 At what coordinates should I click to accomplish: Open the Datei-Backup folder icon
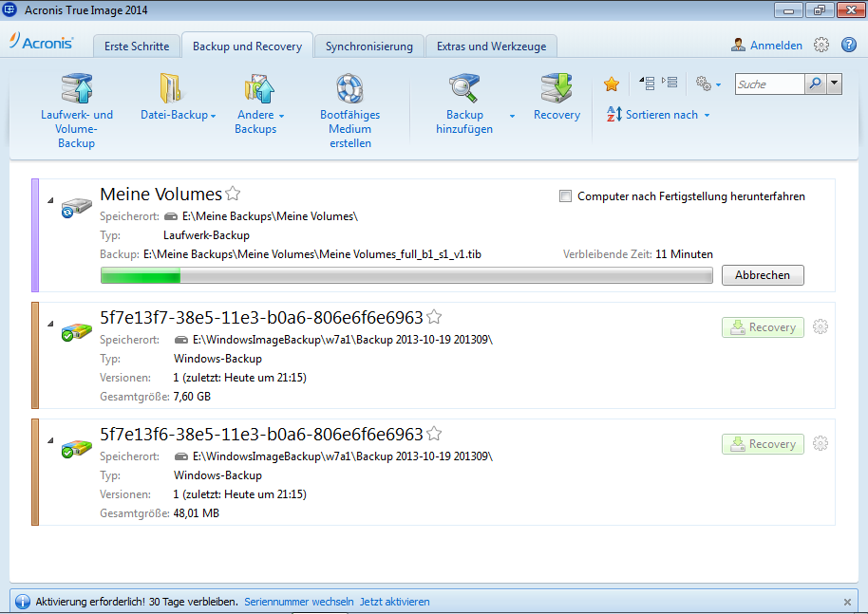coord(172,88)
